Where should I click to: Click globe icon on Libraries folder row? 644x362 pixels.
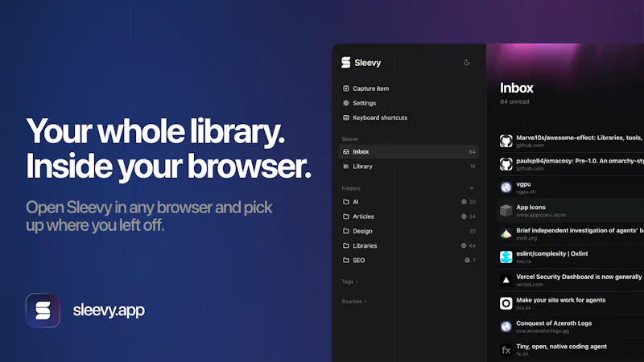tap(464, 246)
